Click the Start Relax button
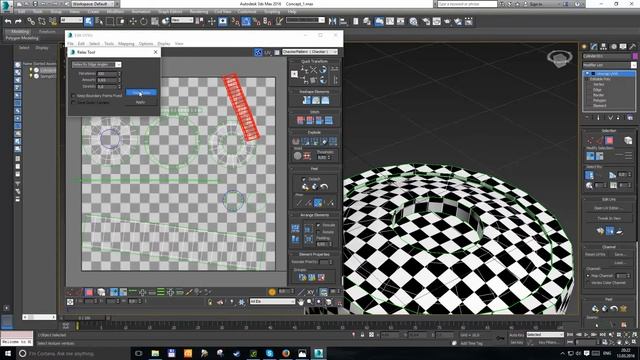Image resolution: width=640 pixels, height=360 pixels. coord(141,93)
